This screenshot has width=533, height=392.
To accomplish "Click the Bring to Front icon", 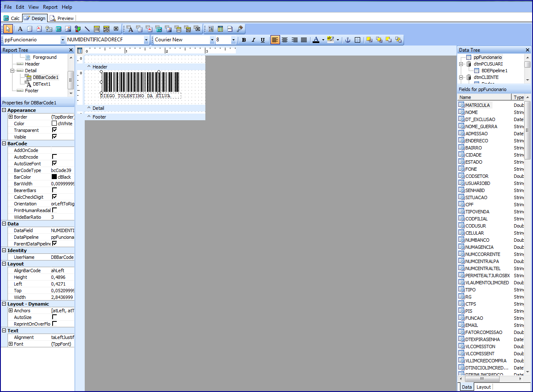I will 369,40.
